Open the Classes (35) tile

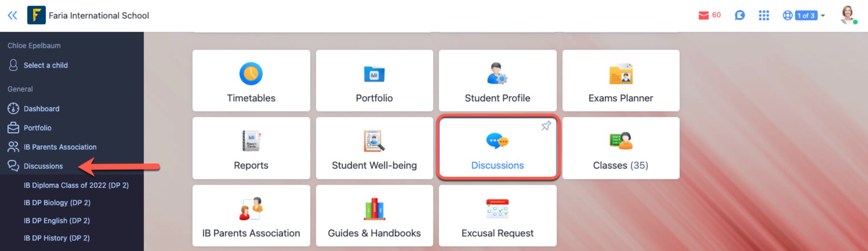[621, 148]
